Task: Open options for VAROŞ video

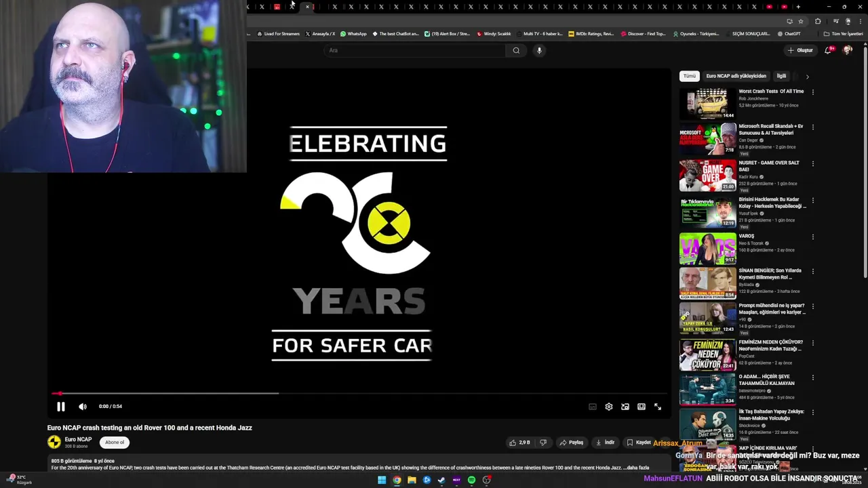Action: tap(812, 237)
